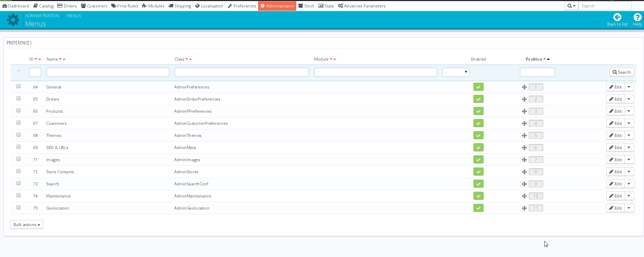Click the top bar Search input
Screen dimensions: 644x257
605,6
